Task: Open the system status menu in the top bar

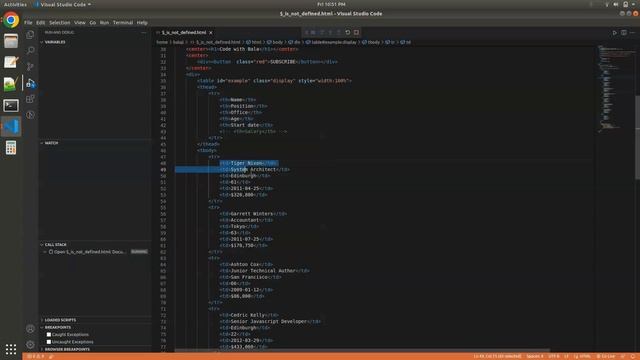Action: (620, 4)
